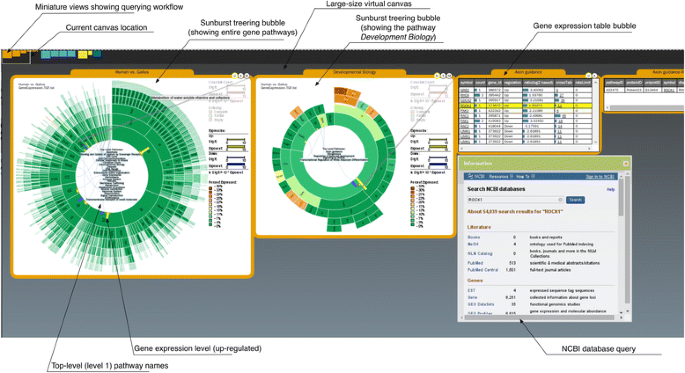Select the Axon guidance bubble title tab
The image size is (685, 373).
click(528, 72)
